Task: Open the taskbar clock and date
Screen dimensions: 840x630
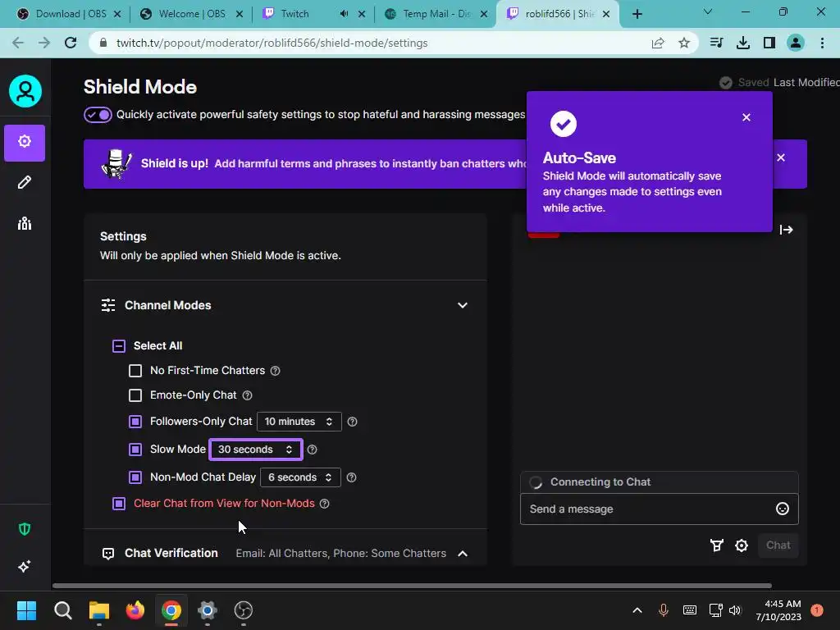Action: [x=778, y=610]
